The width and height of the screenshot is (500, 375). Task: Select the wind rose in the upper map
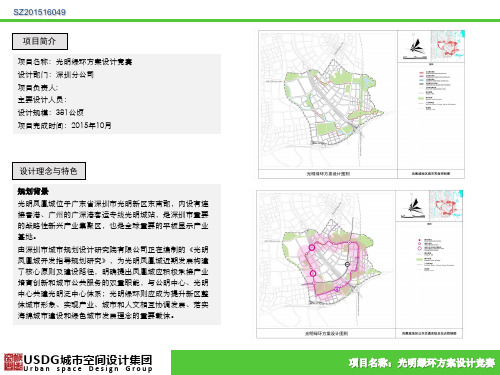tap(415, 47)
